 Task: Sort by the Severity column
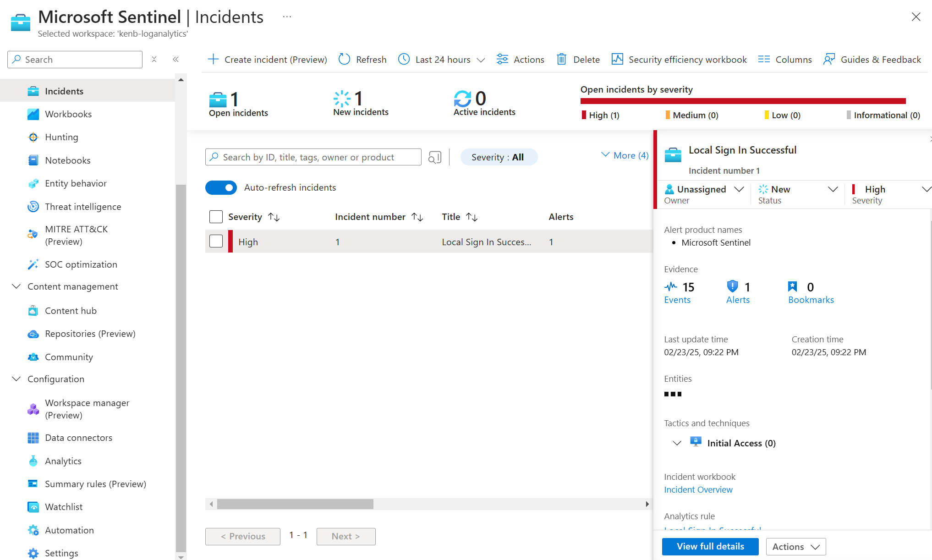(x=254, y=217)
